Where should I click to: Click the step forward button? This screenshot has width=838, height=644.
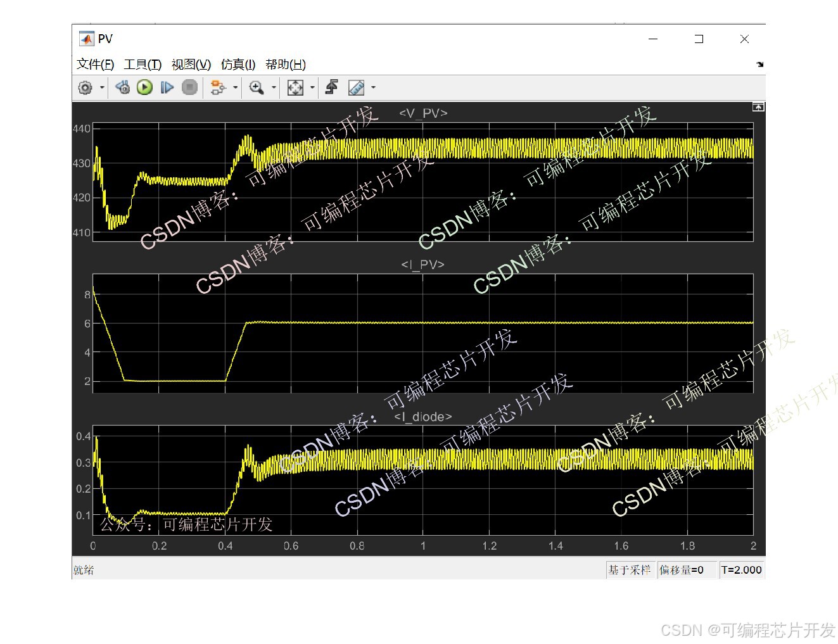point(167,87)
